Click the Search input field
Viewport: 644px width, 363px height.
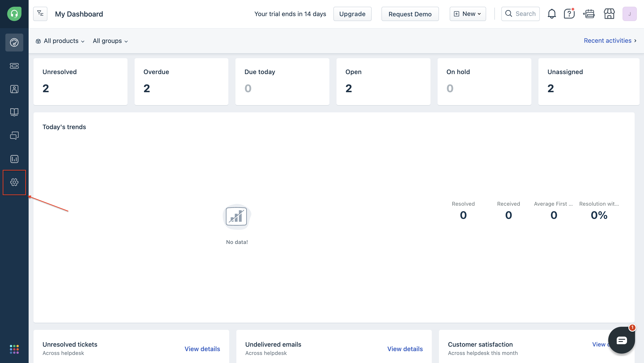tap(525, 14)
